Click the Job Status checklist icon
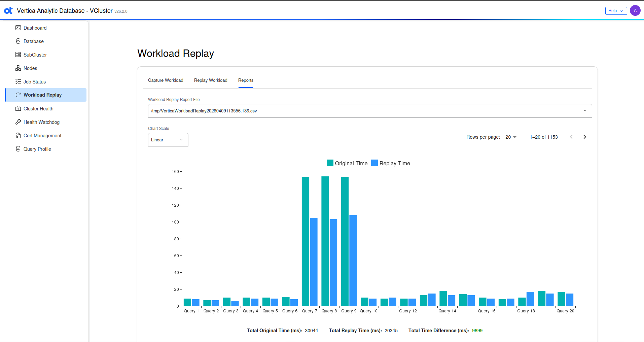Viewport: 644px width, 342px height. point(18,81)
